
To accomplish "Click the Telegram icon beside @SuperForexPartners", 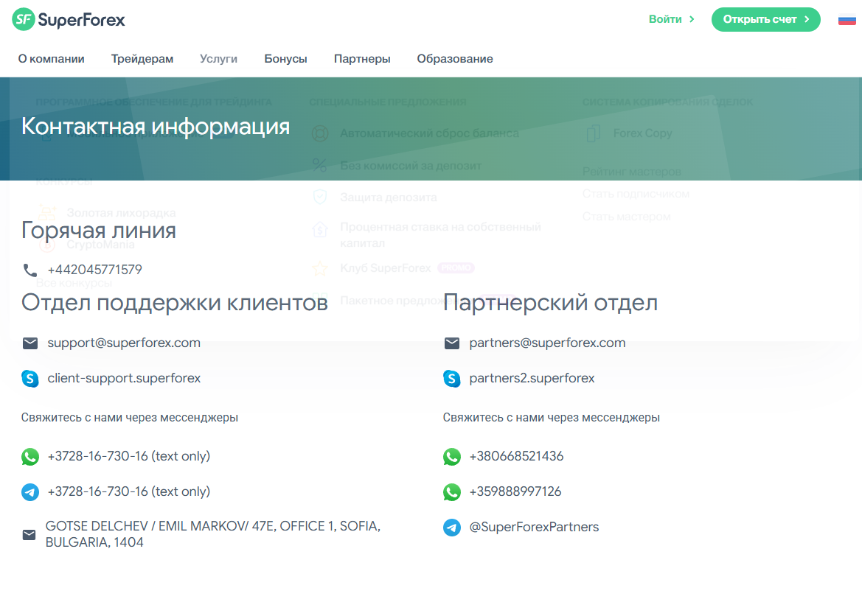I will [x=452, y=527].
